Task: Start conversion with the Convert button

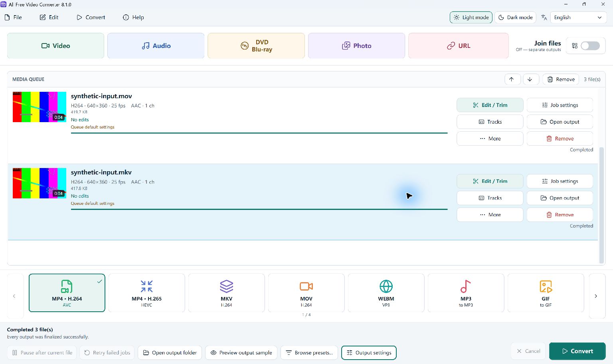Action: tap(577, 351)
